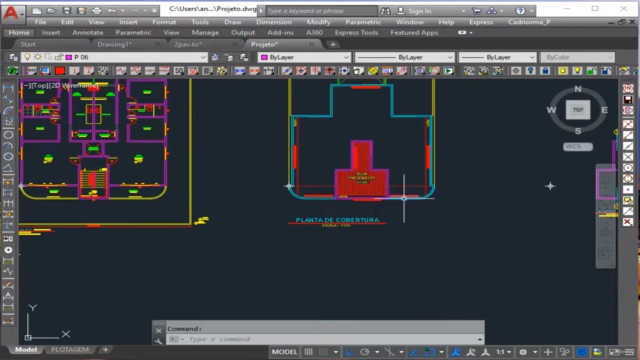Image resolution: width=640 pixels, height=360 pixels.
Task: Click the padlock layer lock toolbar icon
Action: coord(545,71)
